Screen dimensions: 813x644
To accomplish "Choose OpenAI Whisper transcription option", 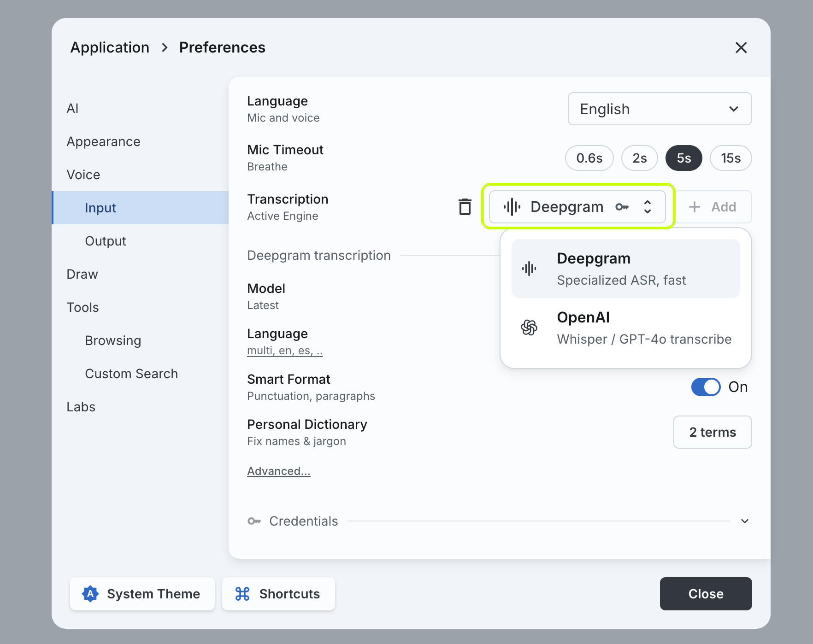I will coord(626,328).
